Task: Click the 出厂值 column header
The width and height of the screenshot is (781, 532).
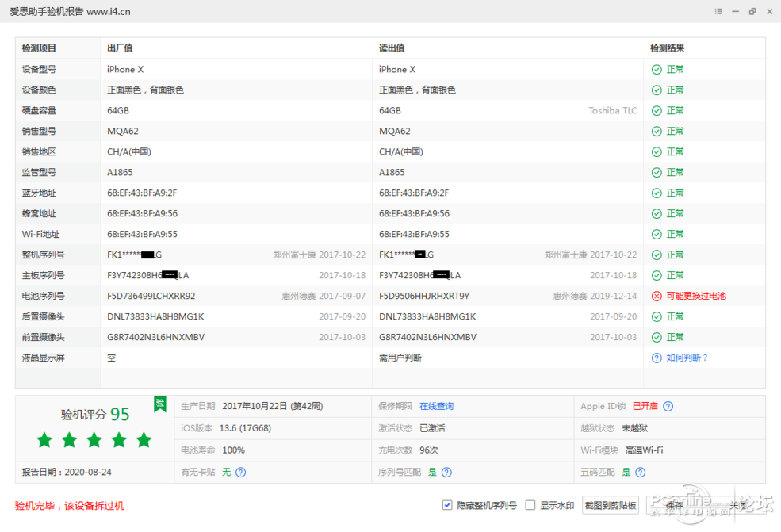Action: [120, 48]
